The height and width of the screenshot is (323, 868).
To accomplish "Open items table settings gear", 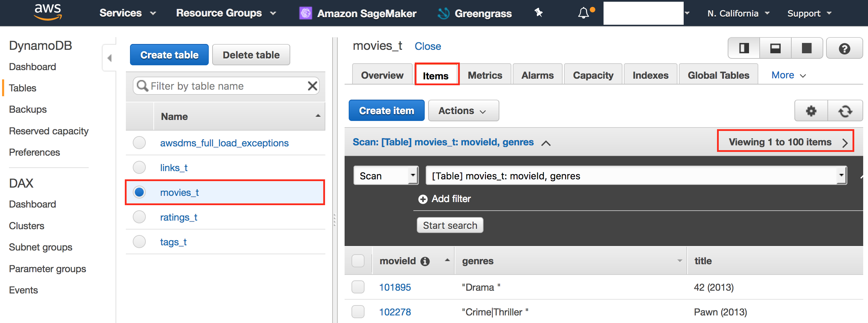I will 811,111.
